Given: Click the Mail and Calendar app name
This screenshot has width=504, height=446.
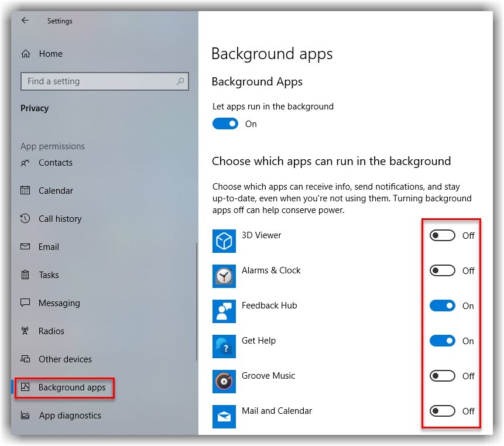Looking at the screenshot, I should coord(277,411).
